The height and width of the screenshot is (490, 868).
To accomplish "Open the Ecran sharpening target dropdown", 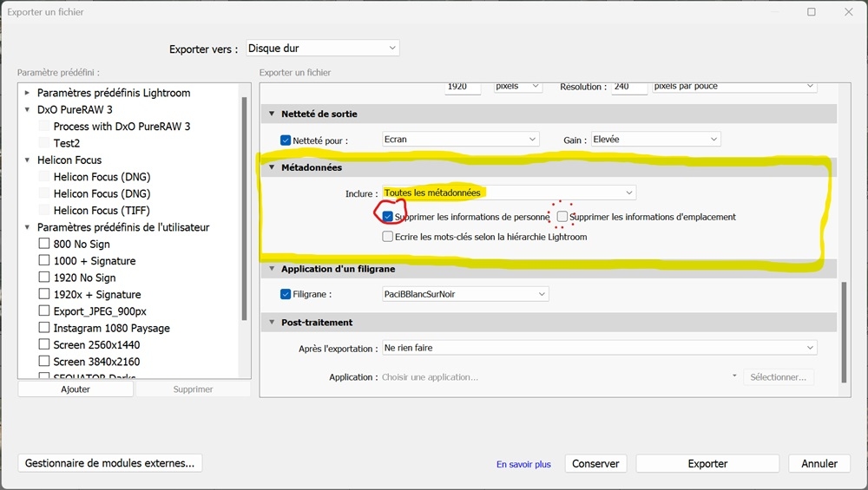I will click(x=461, y=140).
